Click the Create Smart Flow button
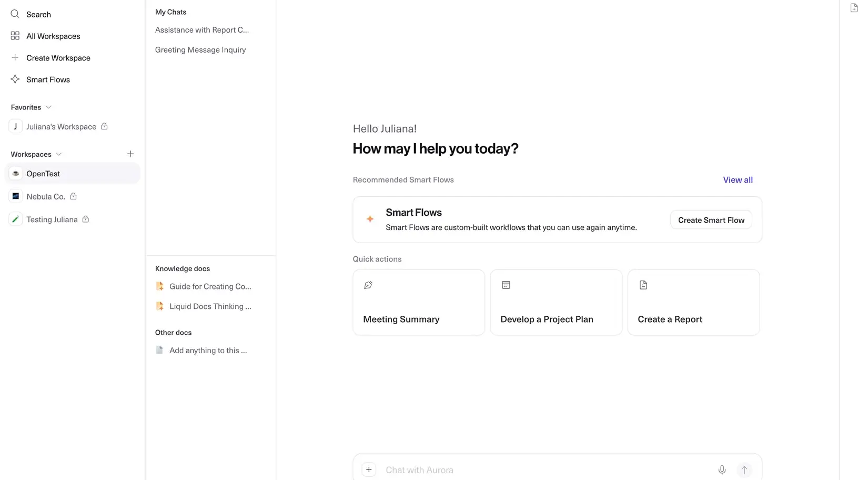Image resolution: width=868 pixels, height=480 pixels. 711,220
